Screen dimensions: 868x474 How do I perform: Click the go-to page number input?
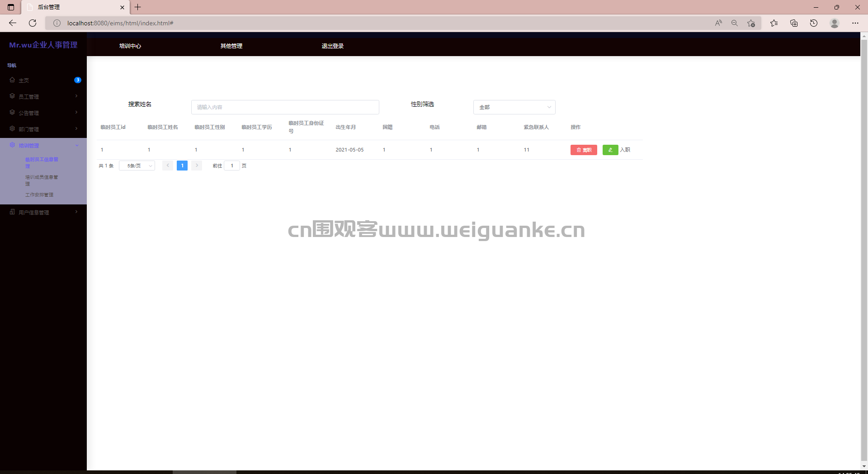pyautogui.click(x=232, y=166)
